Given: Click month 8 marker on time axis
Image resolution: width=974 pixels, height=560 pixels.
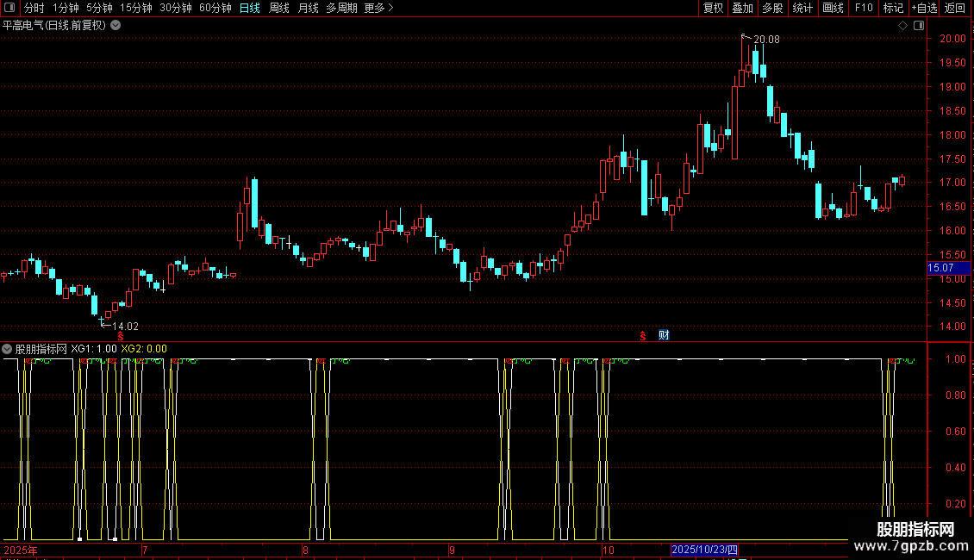Looking at the screenshot, I should [305, 550].
